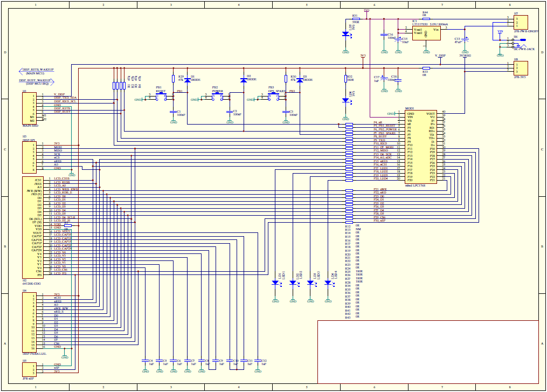Click the H3 DISP-SPI connector block
This screenshot has width=547, height=392.
tap(29, 156)
